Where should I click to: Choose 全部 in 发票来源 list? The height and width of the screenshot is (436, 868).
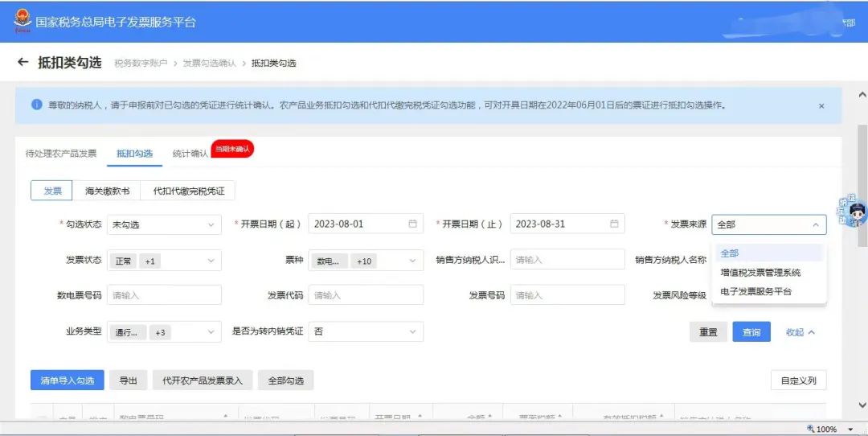click(x=769, y=253)
